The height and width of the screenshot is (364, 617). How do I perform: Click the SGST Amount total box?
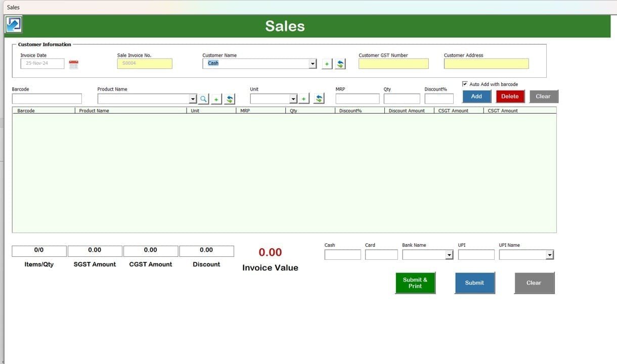95,251
